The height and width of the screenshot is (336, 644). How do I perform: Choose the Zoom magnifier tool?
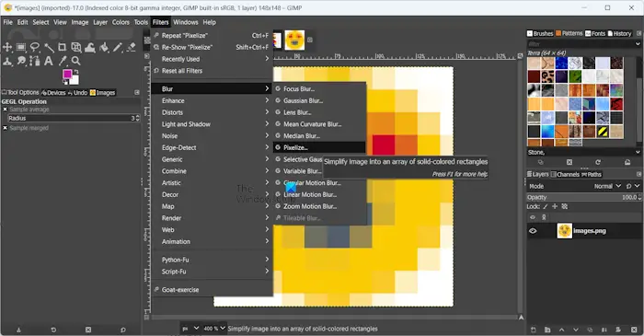tap(76, 61)
